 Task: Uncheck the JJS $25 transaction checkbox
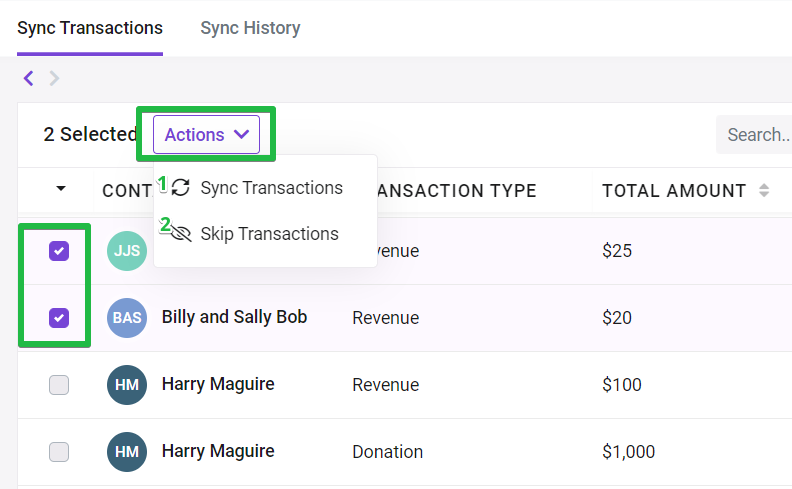point(59,251)
